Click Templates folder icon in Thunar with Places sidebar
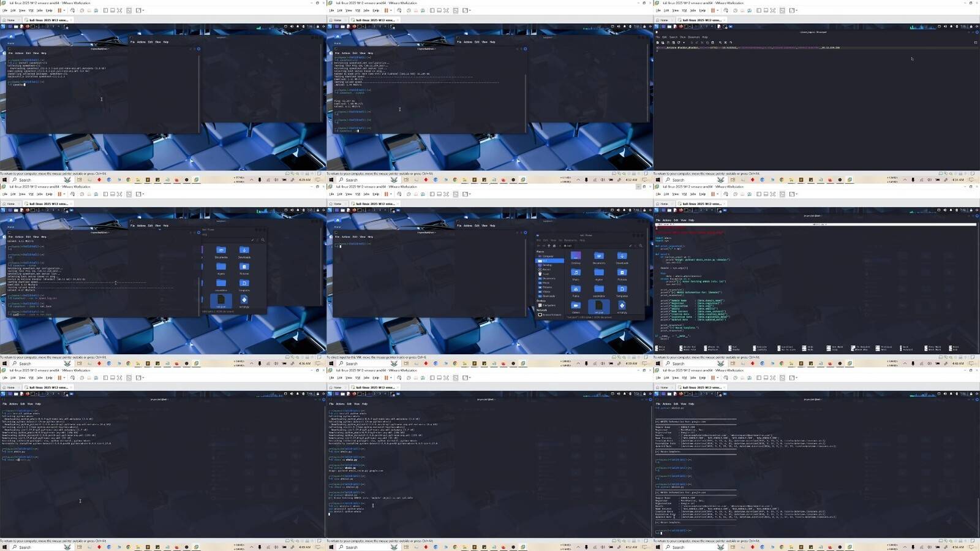This screenshot has width=980, height=551. (x=622, y=289)
